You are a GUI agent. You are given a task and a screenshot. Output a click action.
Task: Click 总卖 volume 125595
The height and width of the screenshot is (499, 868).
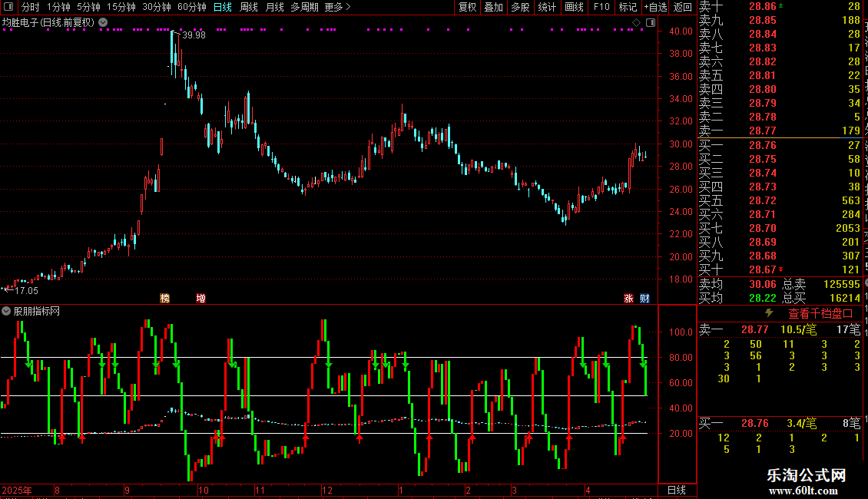pyautogui.click(x=842, y=284)
